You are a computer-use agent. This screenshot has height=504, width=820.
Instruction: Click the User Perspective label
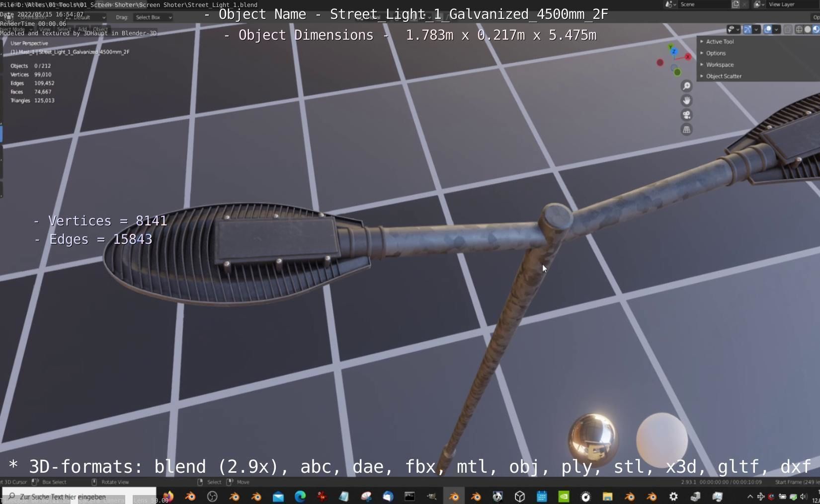tap(29, 43)
